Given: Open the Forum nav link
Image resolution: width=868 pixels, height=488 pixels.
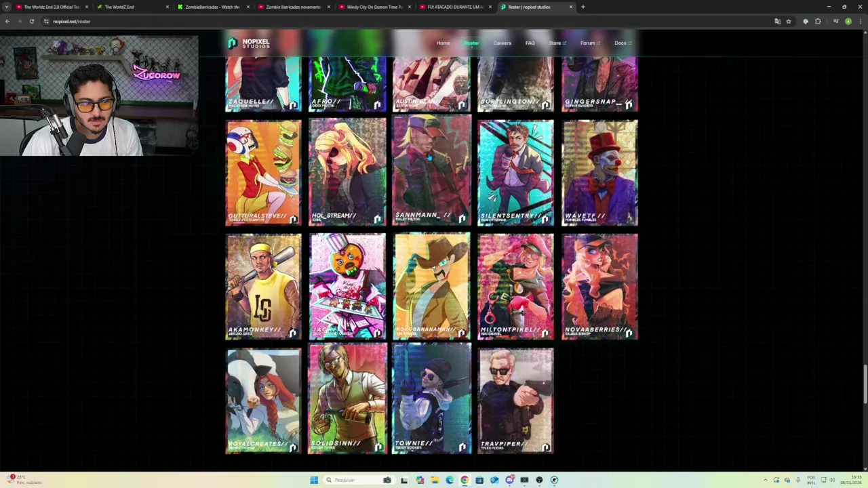Looking at the screenshot, I should (590, 43).
